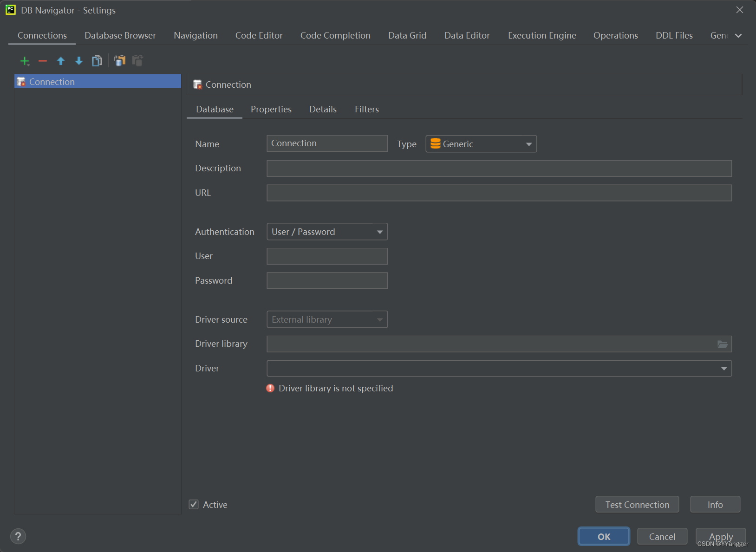Open the Type dropdown showing Generic
Viewport: 756px width, 552px height.
pyautogui.click(x=481, y=144)
